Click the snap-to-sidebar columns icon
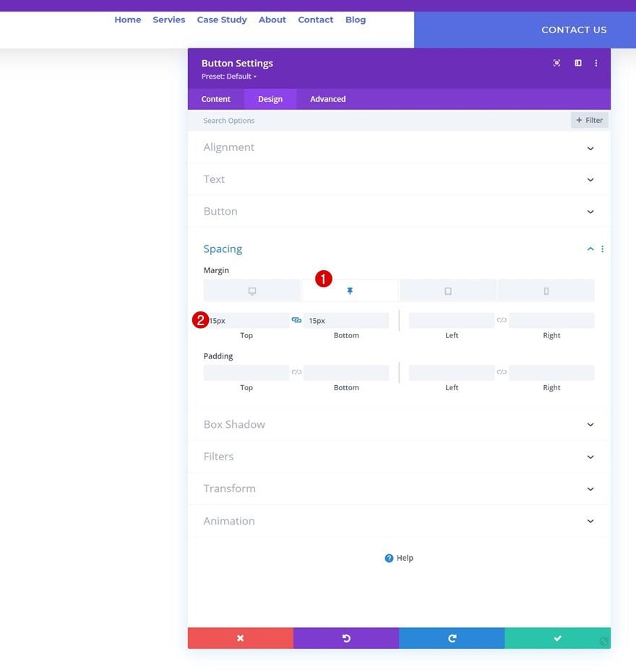The width and height of the screenshot is (636, 672). (x=577, y=63)
